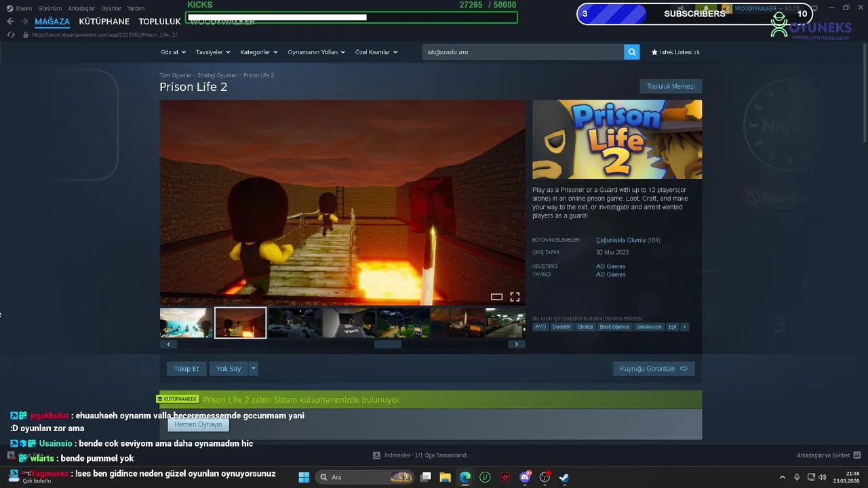The image size is (868, 488).
Task: Open the Görünüm menu
Action: pyautogui.click(x=50, y=8)
